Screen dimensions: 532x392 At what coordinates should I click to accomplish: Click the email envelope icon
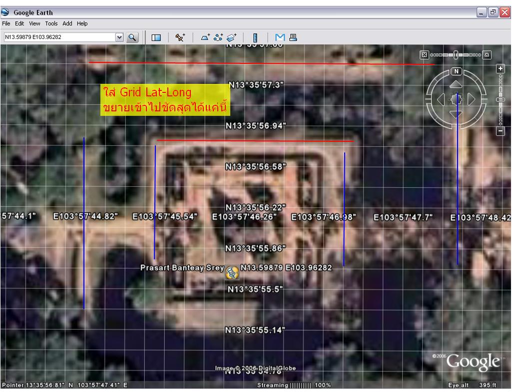(280, 37)
